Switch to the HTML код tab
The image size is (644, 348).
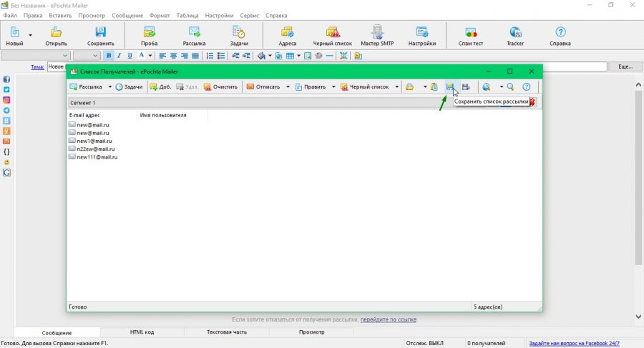click(x=142, y=332)
